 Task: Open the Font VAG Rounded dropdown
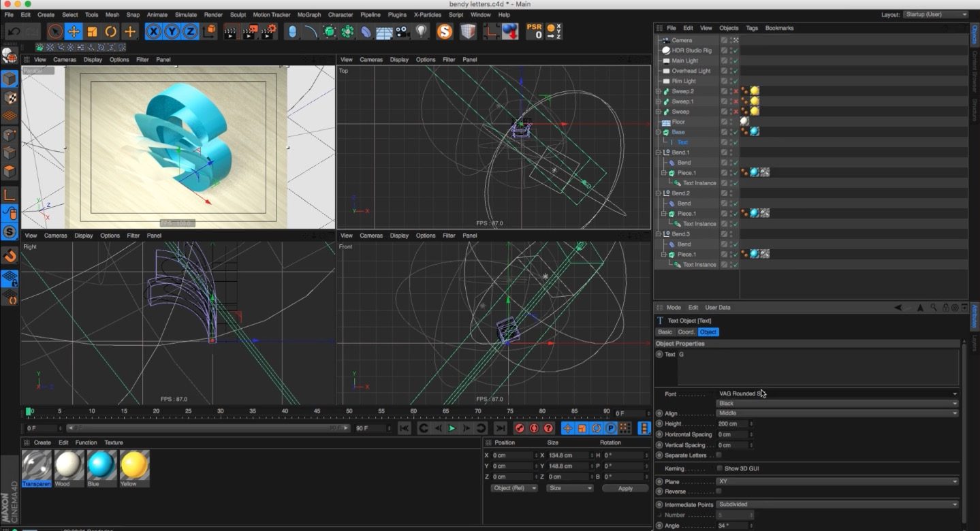click(838, 393)
